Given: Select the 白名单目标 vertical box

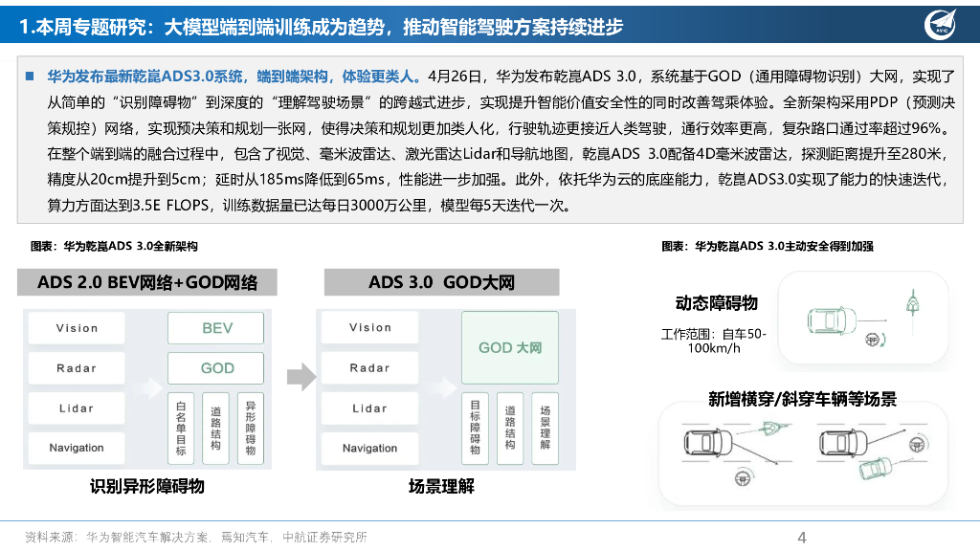Looking at the screenshot, I should click(x=182, y=427).
